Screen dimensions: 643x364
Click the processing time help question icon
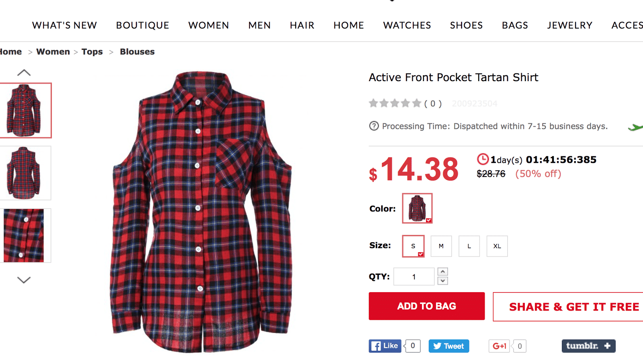pos(374,126)
